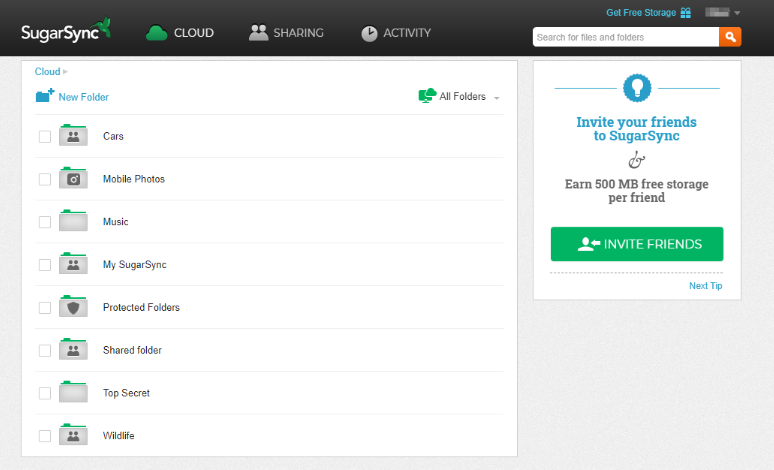
Task: Click the Shared folder people icon
Action: 73,350
